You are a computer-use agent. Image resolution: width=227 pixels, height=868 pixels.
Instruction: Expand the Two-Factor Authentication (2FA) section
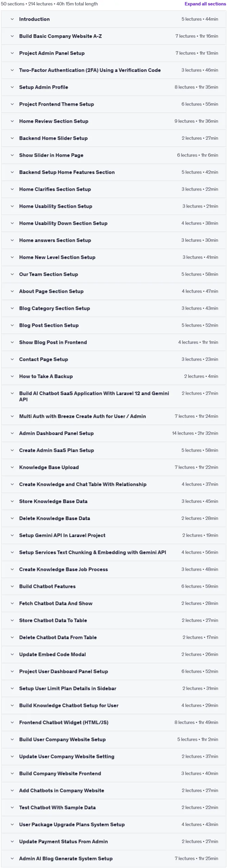(113, 70)
